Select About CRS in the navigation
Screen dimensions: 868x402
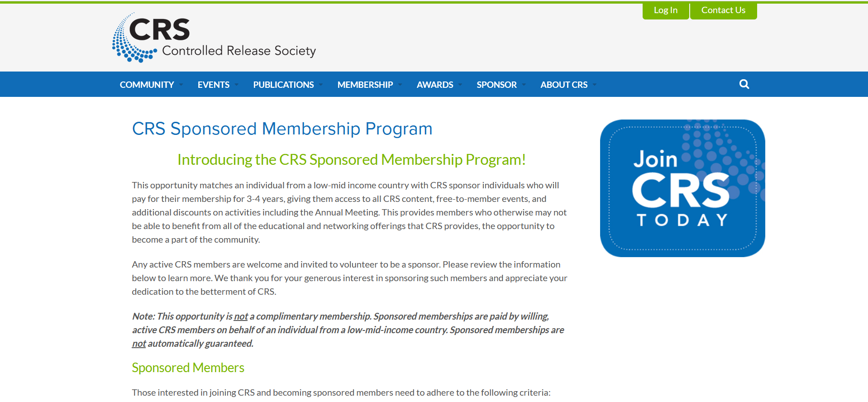tap(563, 85)
